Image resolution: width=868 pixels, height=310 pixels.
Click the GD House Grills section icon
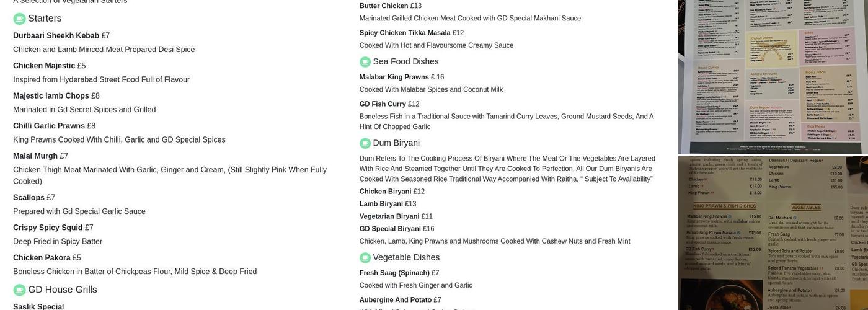pos(19,290)
